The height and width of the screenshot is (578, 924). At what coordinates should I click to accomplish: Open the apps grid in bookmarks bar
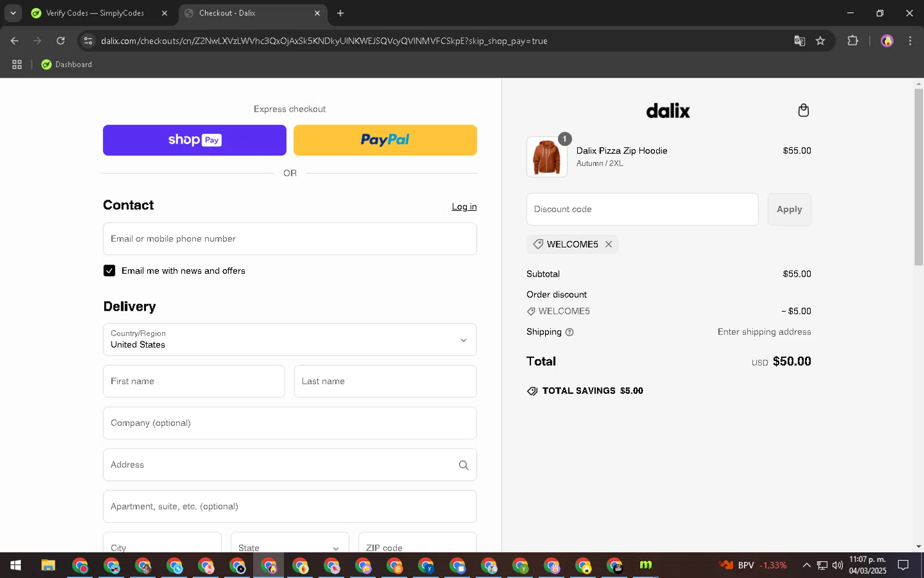pos(17,64)
